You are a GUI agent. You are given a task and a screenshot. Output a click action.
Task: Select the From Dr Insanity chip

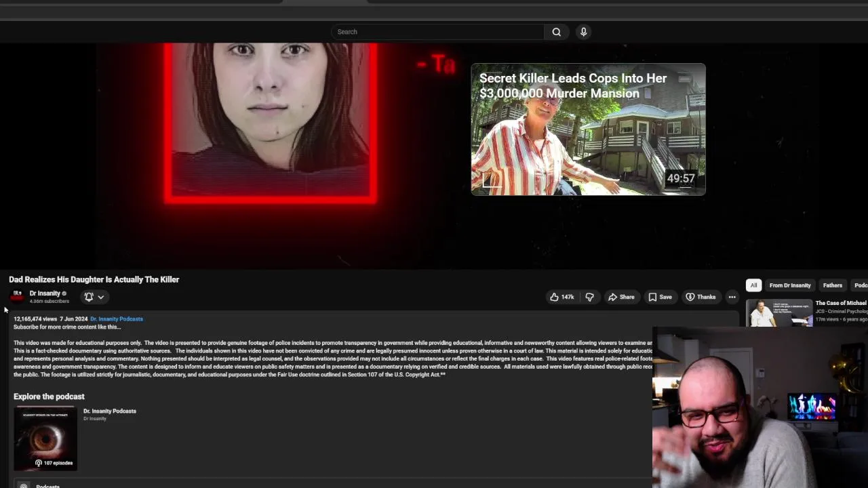(790, 285)
